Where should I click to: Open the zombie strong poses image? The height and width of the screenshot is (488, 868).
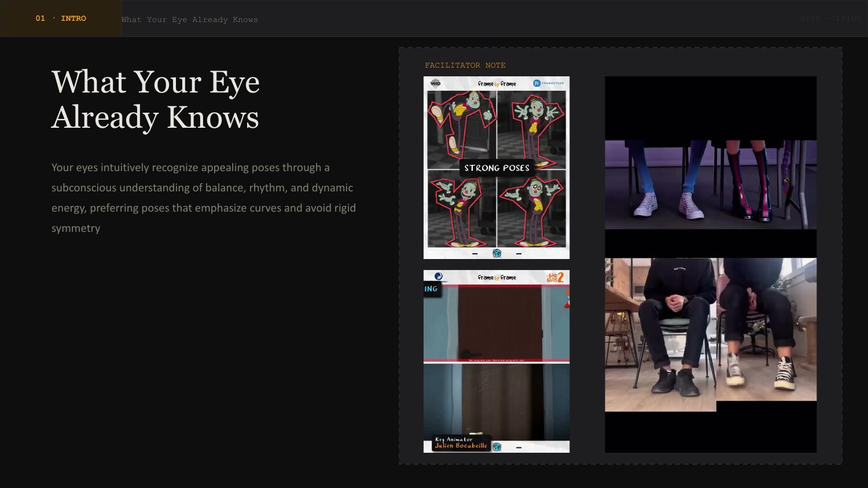click(x=496, y=168)
